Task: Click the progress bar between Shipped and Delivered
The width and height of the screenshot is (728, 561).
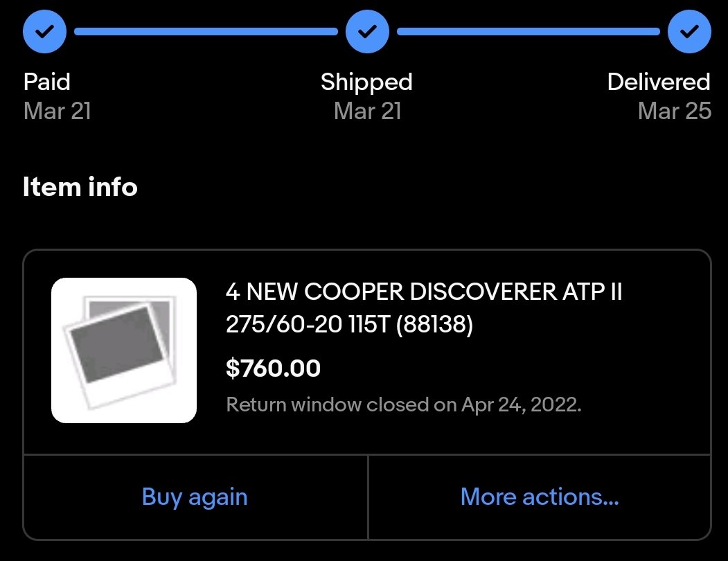Action: pyautogui.click(x=529, y=32)
